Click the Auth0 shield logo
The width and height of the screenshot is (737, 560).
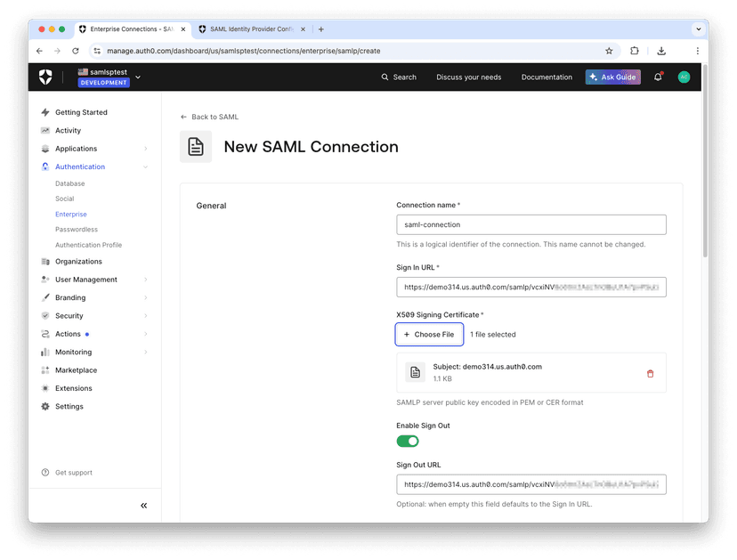(45, 77)
